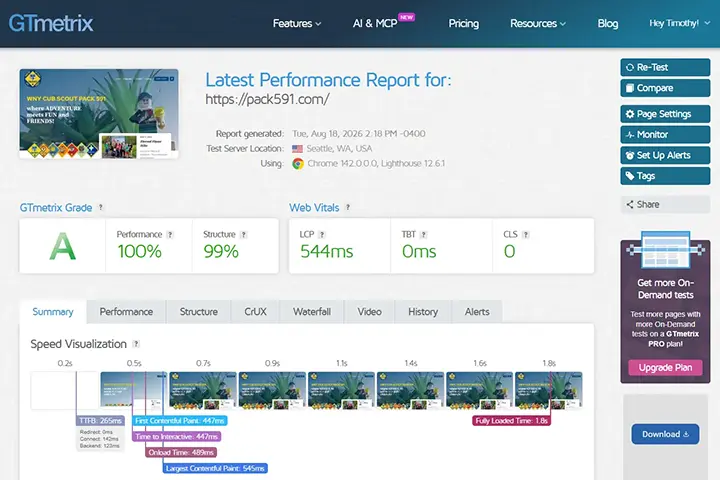720x480 pixels.
Task: Click the Tags button
Action: [x=665, y=176]
